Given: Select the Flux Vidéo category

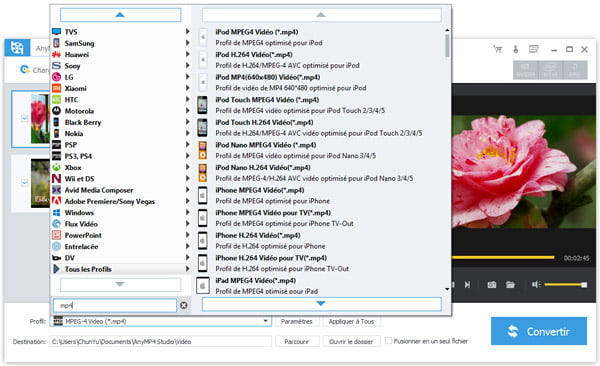Looking at the screenshot, I should 121,224.
